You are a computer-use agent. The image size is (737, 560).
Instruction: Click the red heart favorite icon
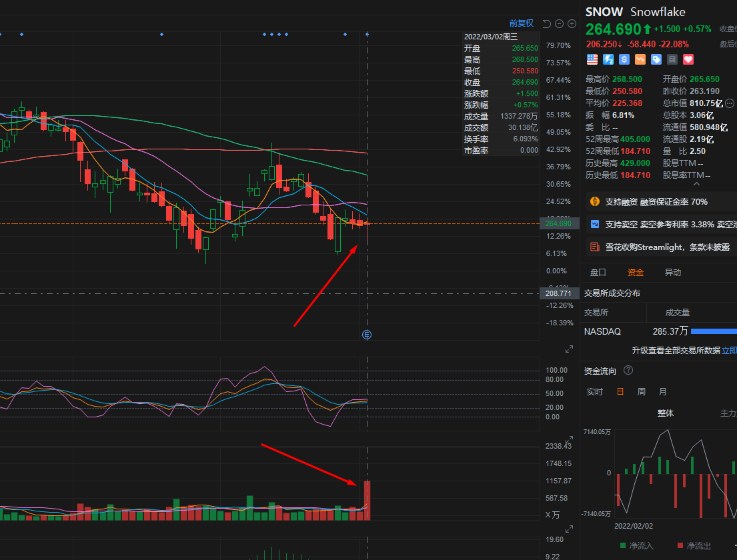(x=688, y=59)
